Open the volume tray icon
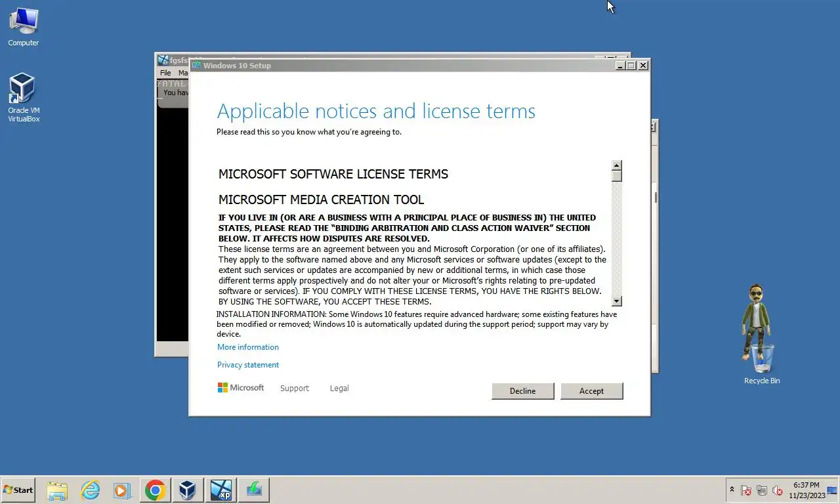 point(778,490)
